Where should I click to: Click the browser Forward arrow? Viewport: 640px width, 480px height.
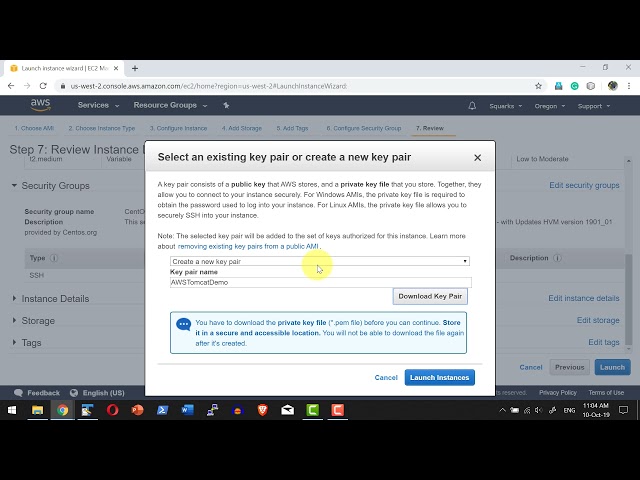(27, 86)
